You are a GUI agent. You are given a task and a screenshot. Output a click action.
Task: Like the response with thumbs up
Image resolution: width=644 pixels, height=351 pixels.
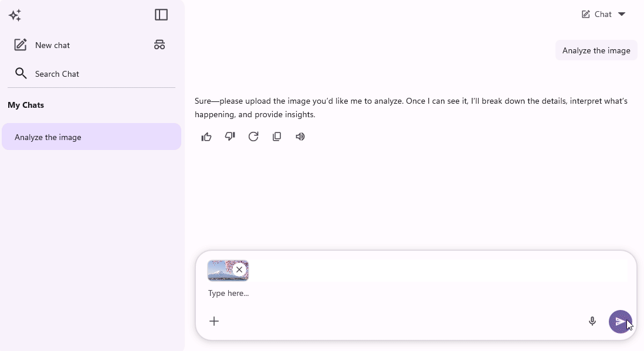click(x=206, y=137)
